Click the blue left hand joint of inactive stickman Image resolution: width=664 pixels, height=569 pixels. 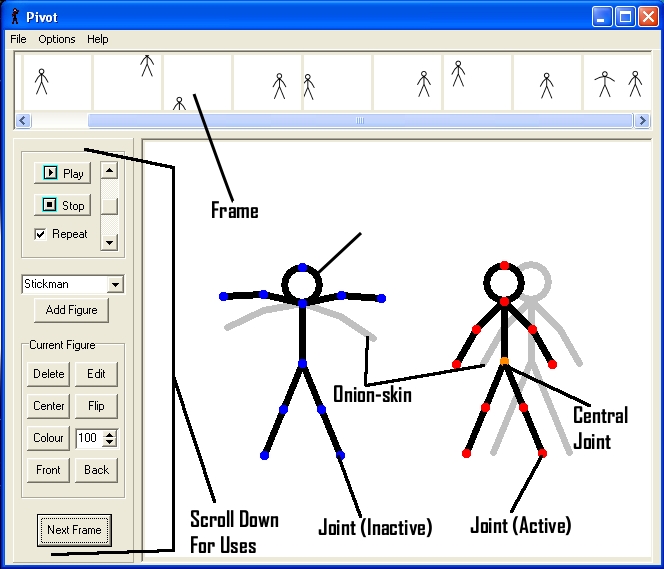[x=223, y=296]
